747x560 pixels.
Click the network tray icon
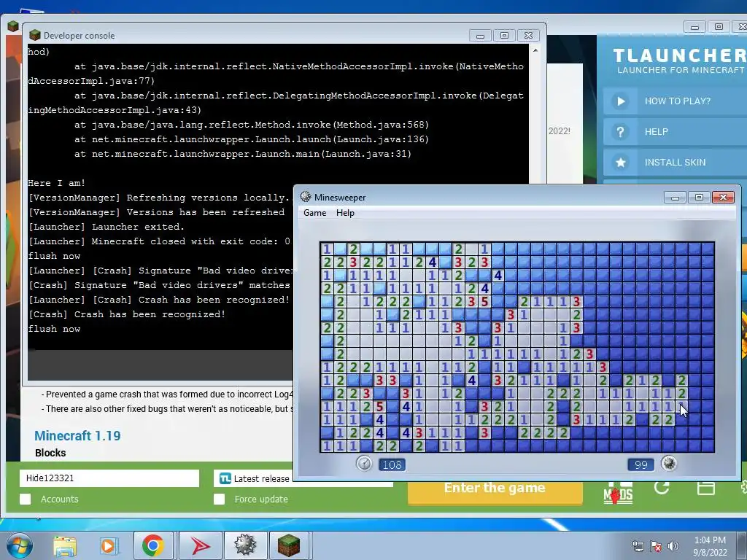click(x=638, y=545)
